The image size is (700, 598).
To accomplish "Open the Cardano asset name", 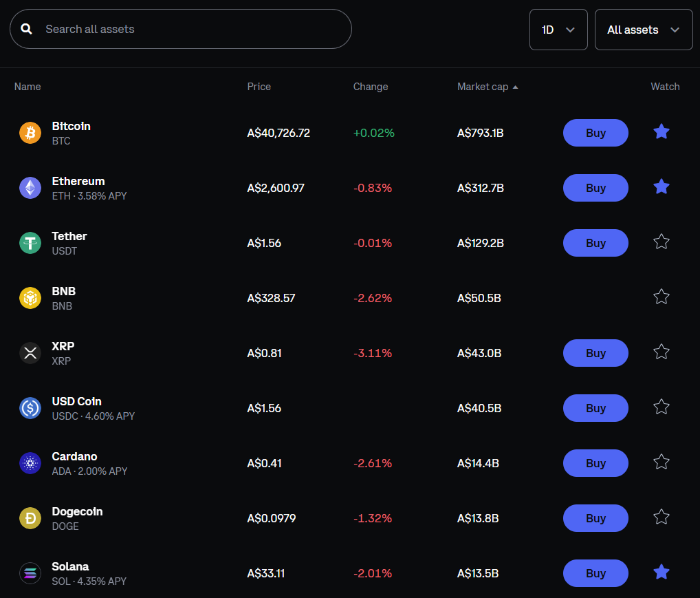I will point(74,456).
